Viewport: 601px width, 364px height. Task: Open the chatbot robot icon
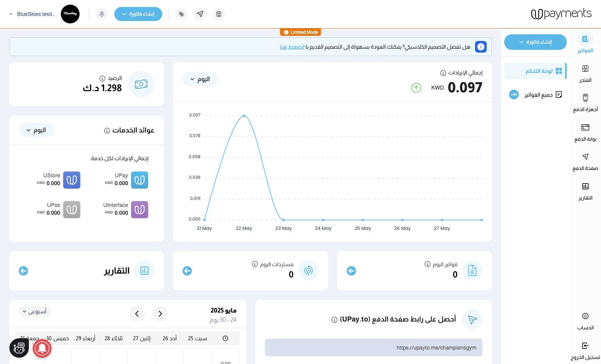[19, 348]
